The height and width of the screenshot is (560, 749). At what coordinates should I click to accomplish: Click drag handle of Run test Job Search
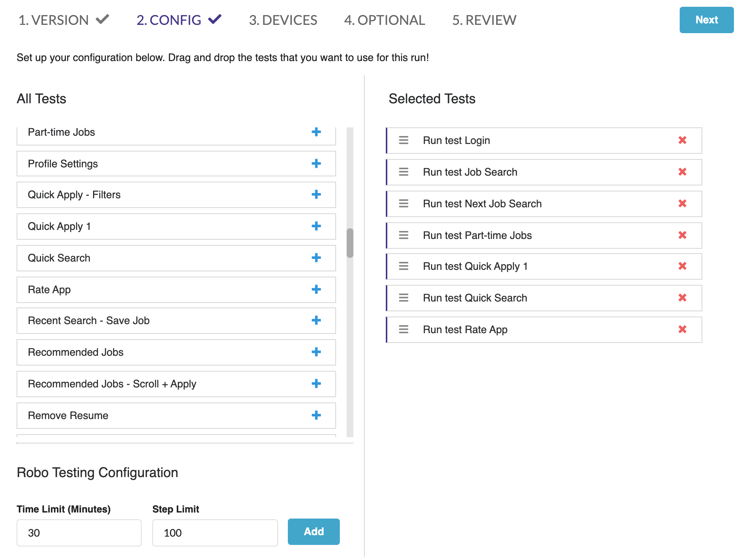click(x=404, y=172)
